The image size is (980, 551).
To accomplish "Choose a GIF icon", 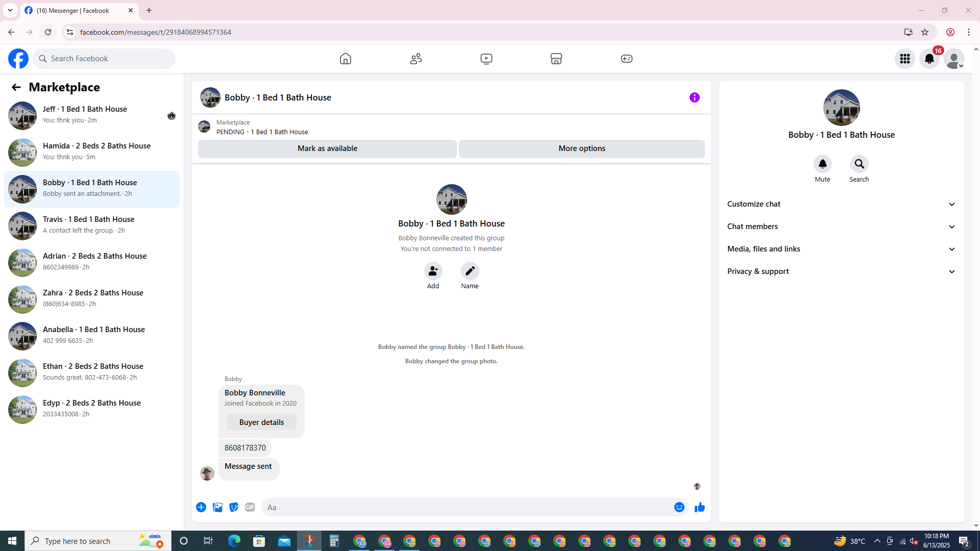I will click(250, 507).
